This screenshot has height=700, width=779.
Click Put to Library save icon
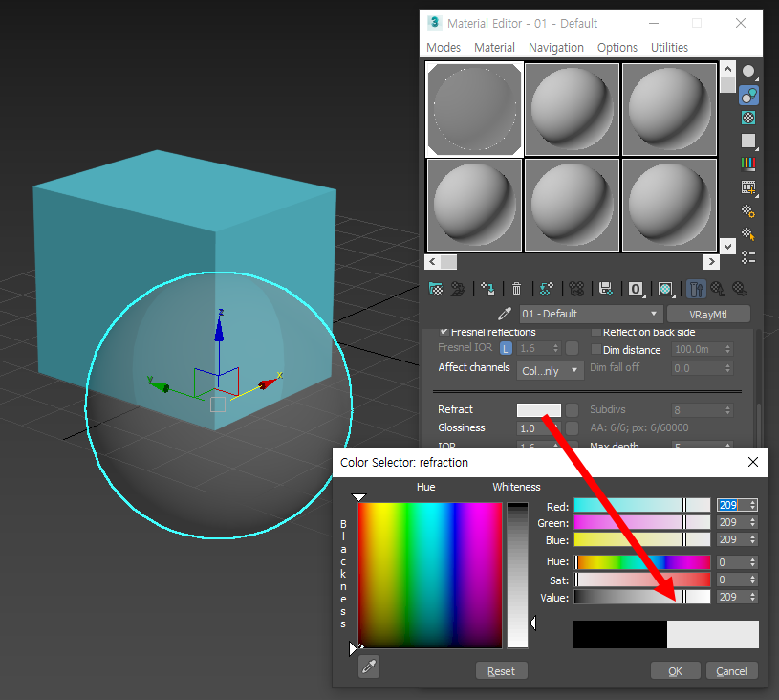point(606,289)
